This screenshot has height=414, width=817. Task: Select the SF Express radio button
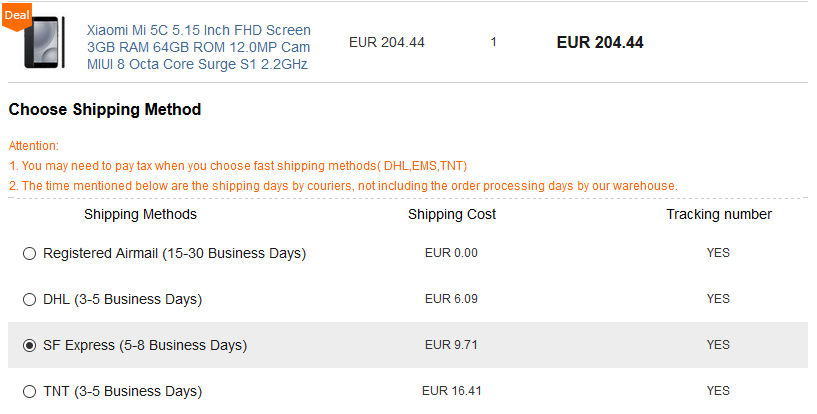coord(29,346)
